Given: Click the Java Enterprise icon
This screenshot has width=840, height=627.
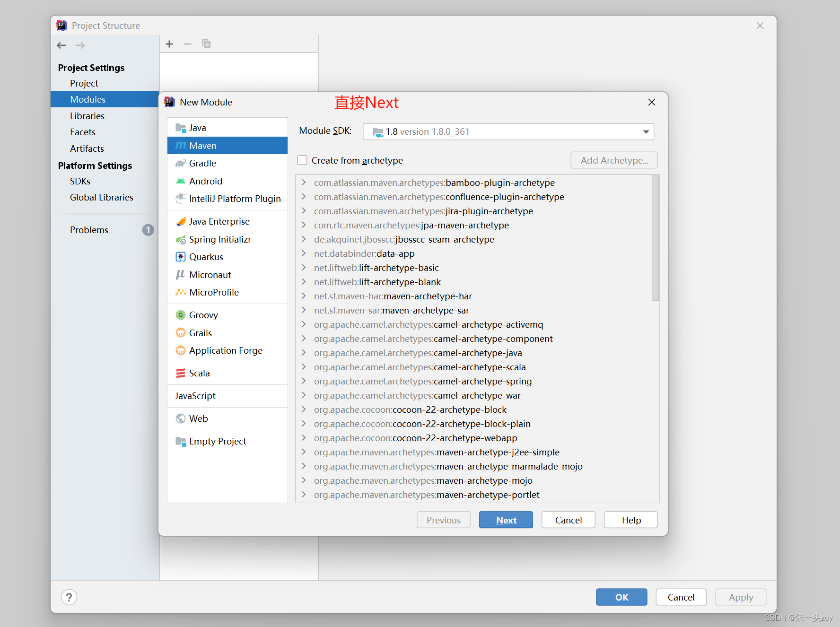Looking at the screenshot, I should pos(181,221).
